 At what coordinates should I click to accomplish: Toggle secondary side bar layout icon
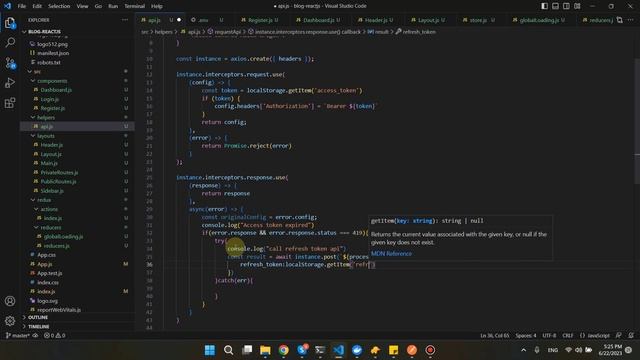(x=566, y=6)
